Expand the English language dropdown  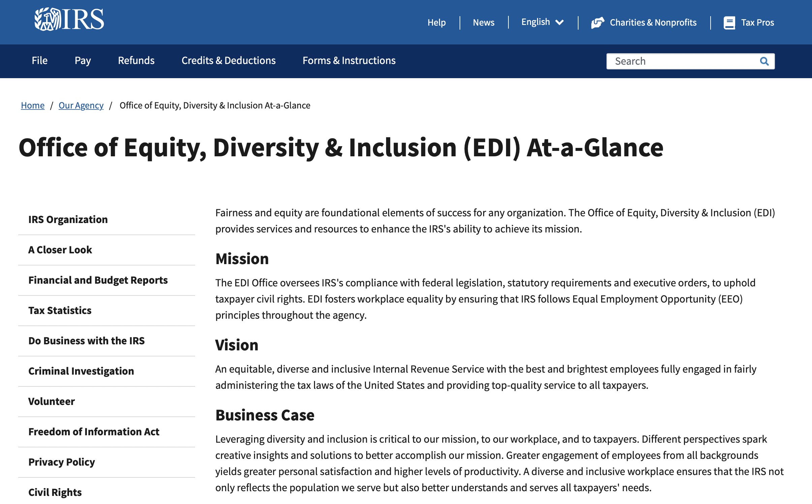point(542,22)
